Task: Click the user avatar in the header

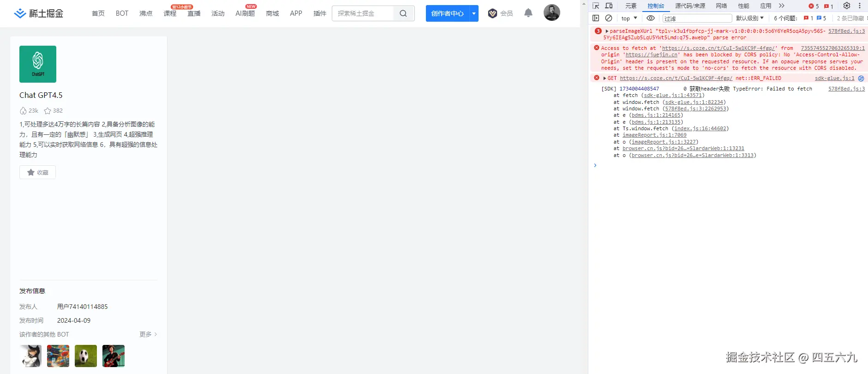Action: click(x=551, y=12)
